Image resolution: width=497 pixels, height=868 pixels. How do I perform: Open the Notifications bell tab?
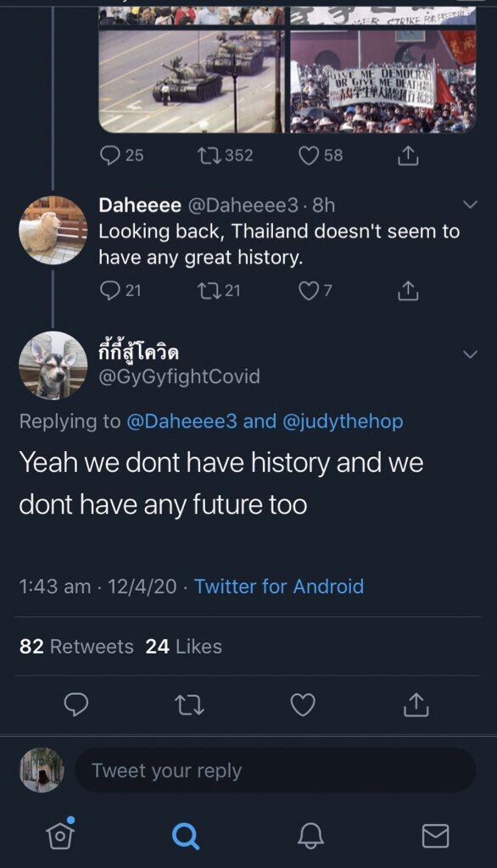[x=310, y=835]
